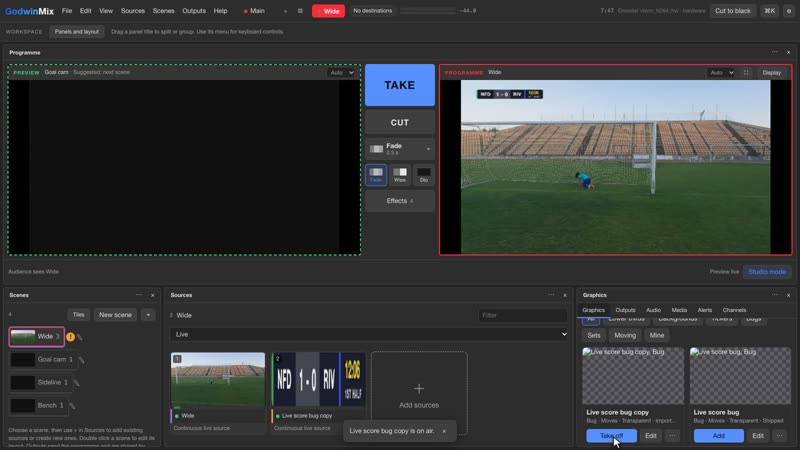The width and height of the screenshot is (800, 450).
Task: Open the No destinations selector
Action: 372,11
